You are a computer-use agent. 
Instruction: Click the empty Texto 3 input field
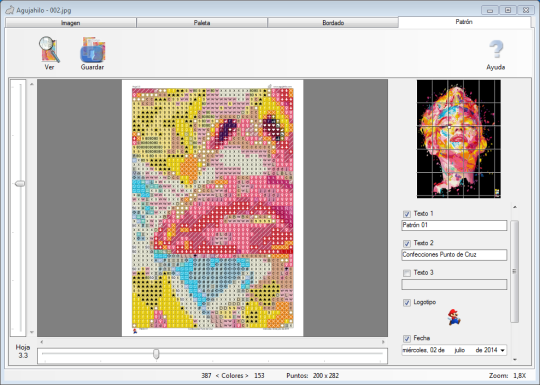point(454,284)
